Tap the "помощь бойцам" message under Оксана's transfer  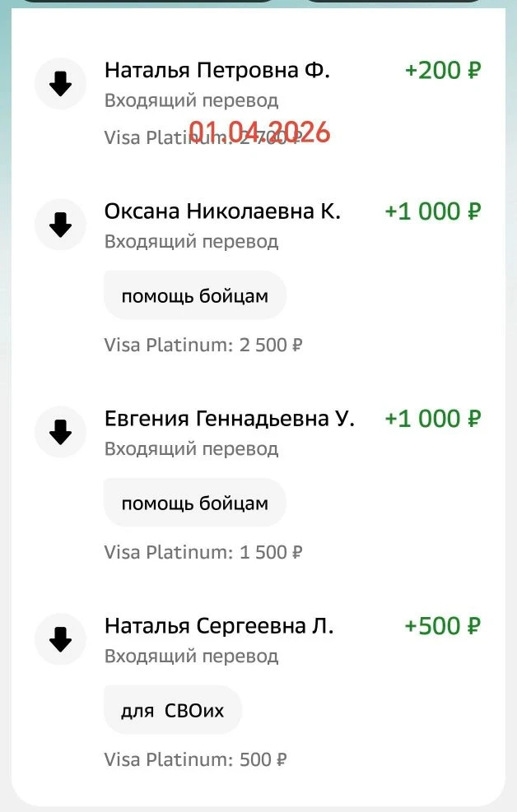tap(195, 295)
